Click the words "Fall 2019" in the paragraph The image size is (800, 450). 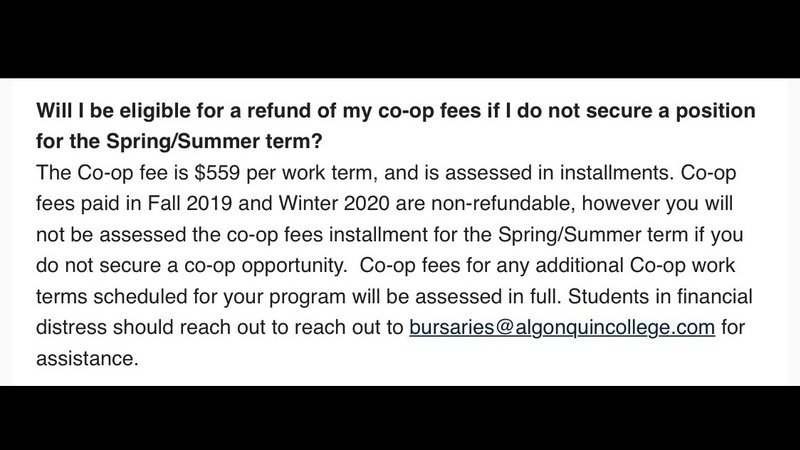pos(190,203)
